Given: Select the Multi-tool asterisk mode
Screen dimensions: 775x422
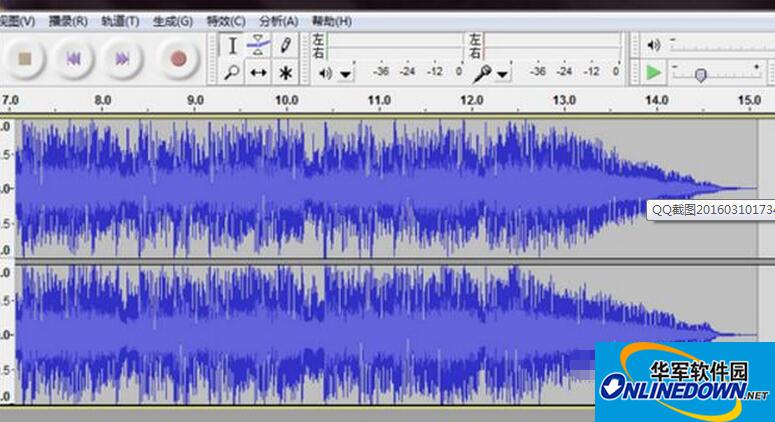Looking at the screenshot, I should click(285, 73).
